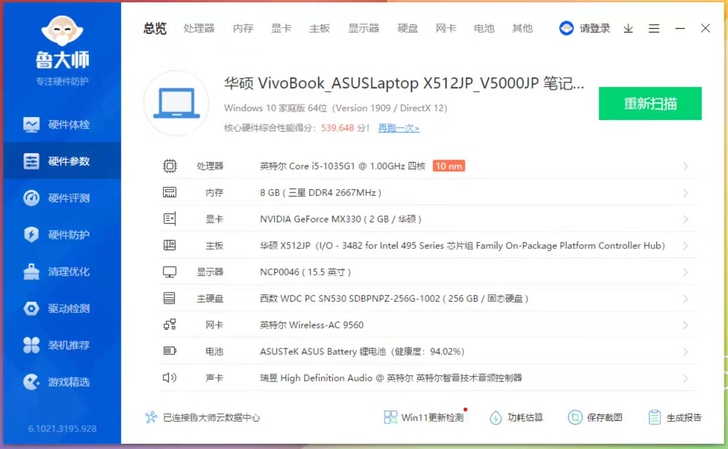Screen dimensions: 728x449
Task: Expand the processor row chevron
Action: pos(685,166)
